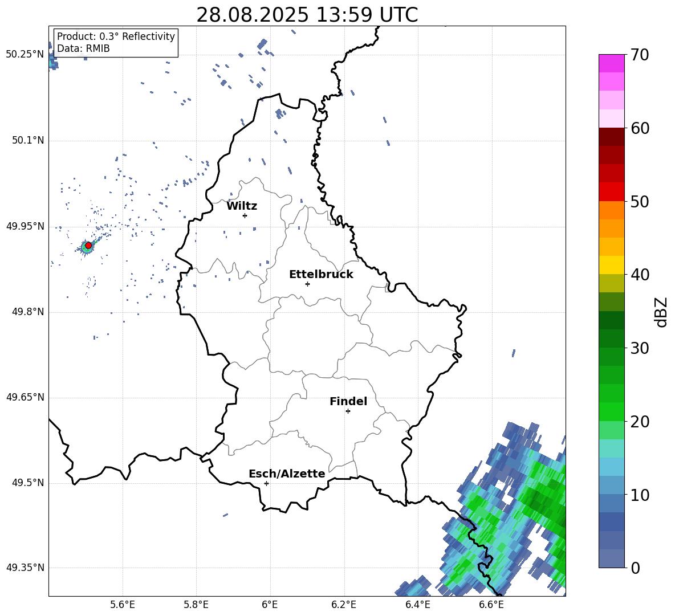Select the Ettelbruck city label
This screenshot has height=616, width=675.
[321, 275]
